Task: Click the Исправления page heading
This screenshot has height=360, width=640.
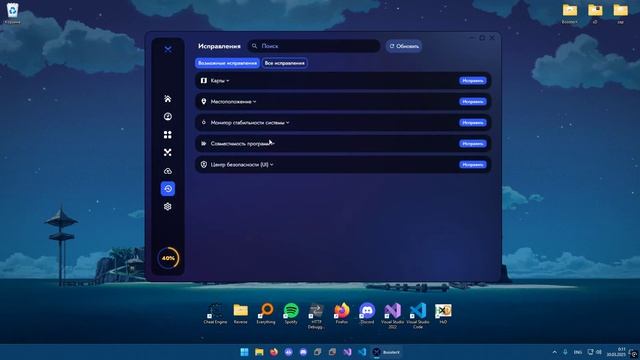Action: (219, 46)
